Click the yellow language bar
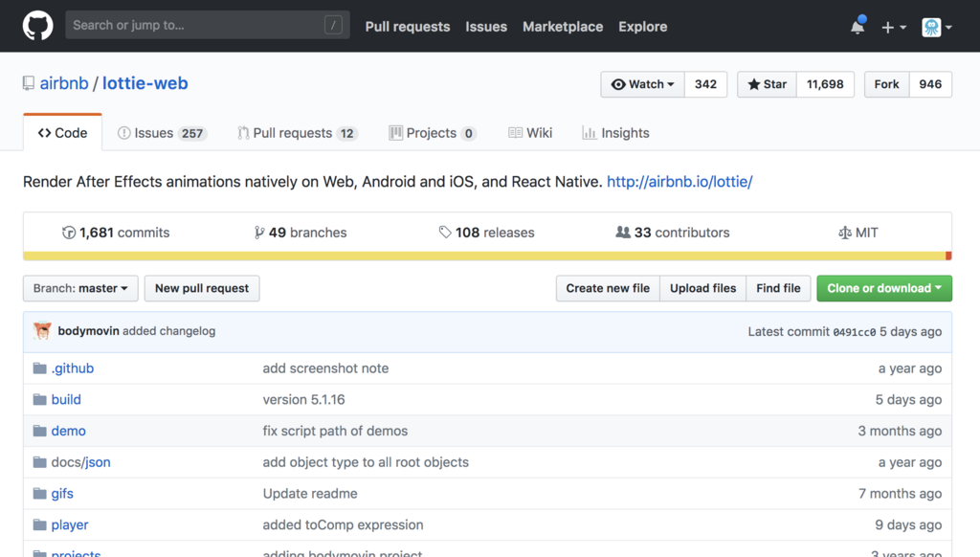 click(x=484, y=256)
